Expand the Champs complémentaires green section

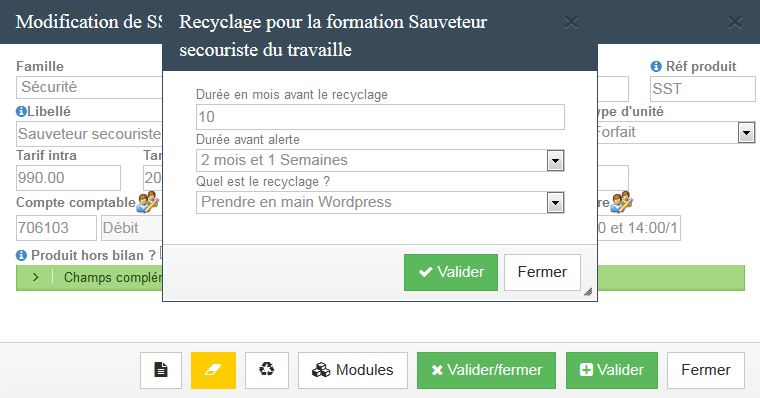[36, 277]
